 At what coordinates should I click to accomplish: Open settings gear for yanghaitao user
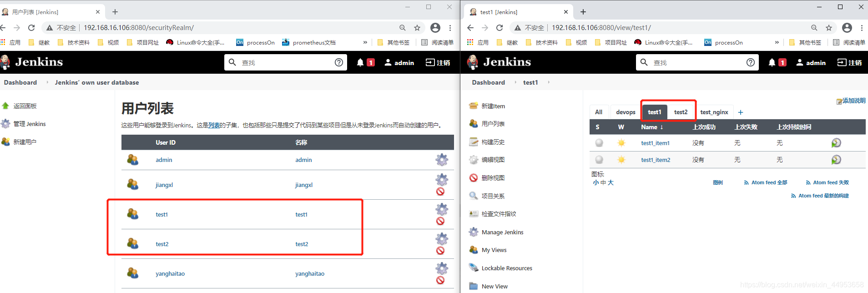pos(442,268)
